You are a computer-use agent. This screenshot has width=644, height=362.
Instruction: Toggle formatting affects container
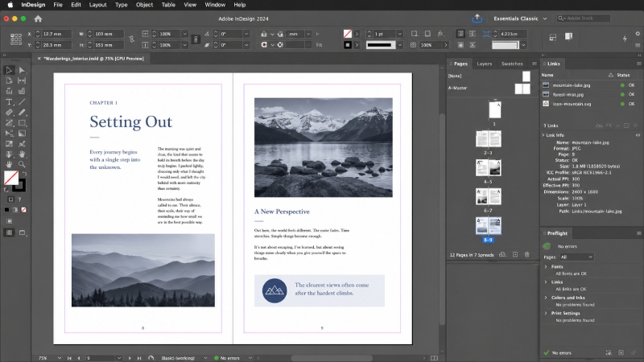10,200
